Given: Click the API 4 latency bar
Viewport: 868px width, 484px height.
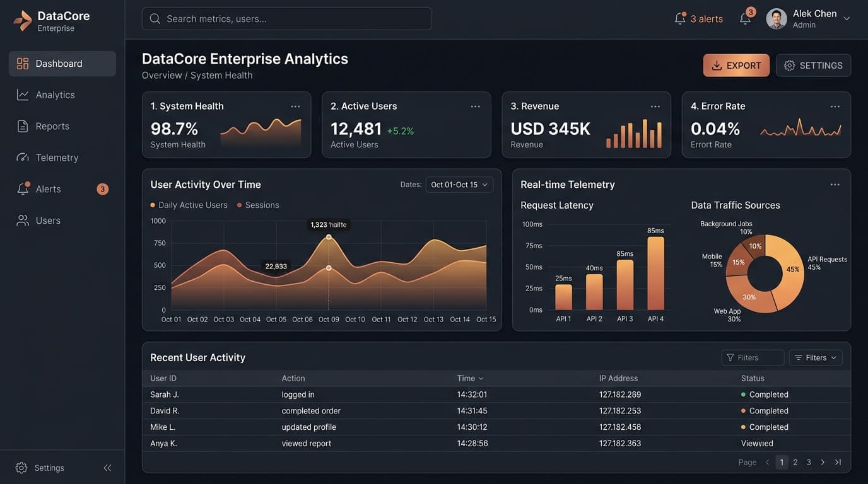Looking at the screenshot, I should (x=656, y=273).
